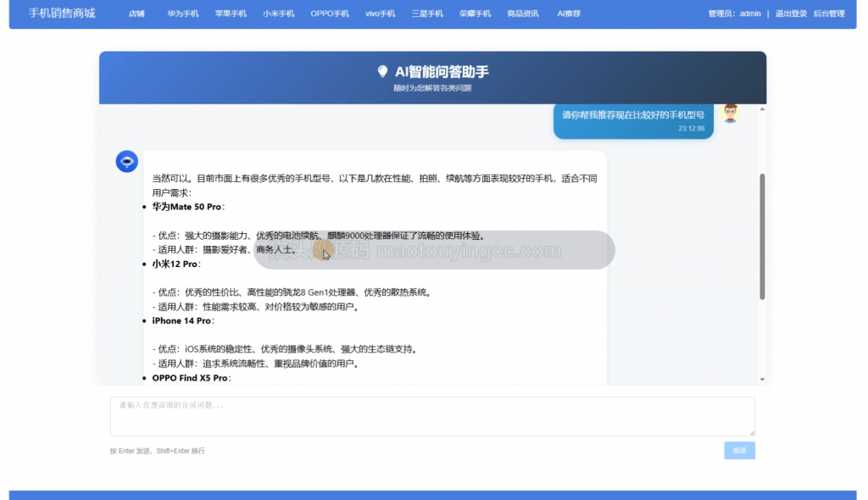This screenshot has height=500, width=868.
Task: Open the 苹果手机 category
Action: (231, 14)
